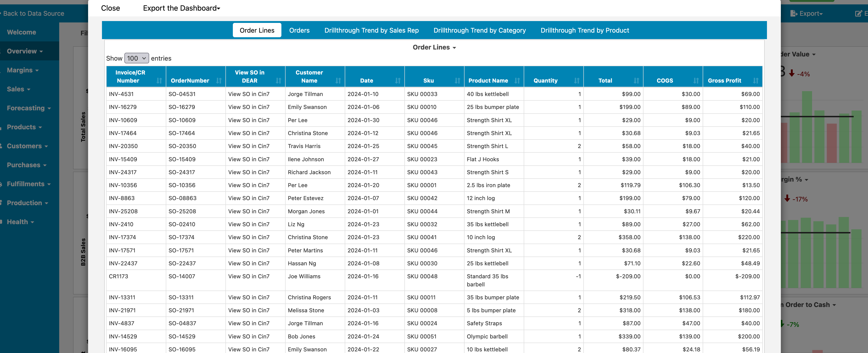Click the Date column sort icon
The height and width of the screenshot is (353, 868).
pyautogui.click(x=398, y=81)
